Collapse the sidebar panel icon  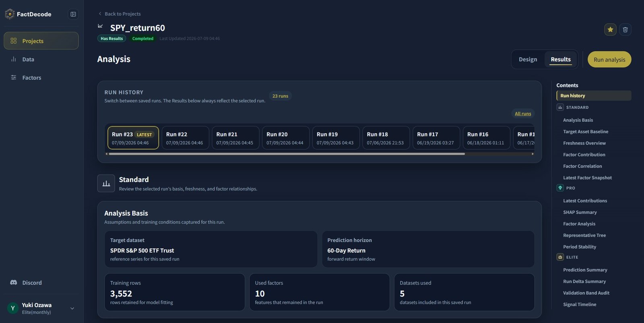point(73,14)
